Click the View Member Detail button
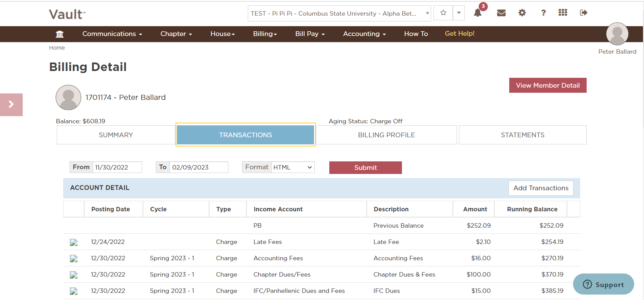 (x=548, y=85)
